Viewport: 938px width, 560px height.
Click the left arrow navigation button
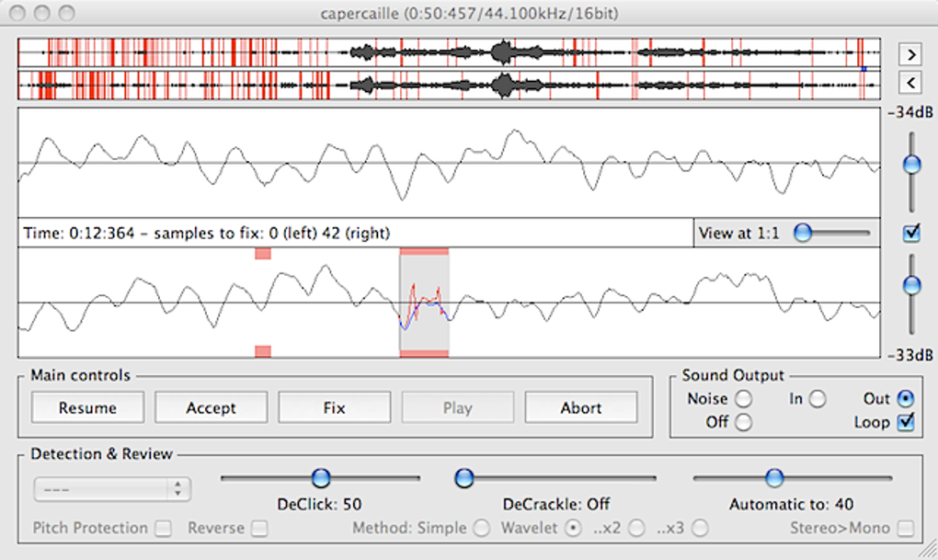pos(909,84)
